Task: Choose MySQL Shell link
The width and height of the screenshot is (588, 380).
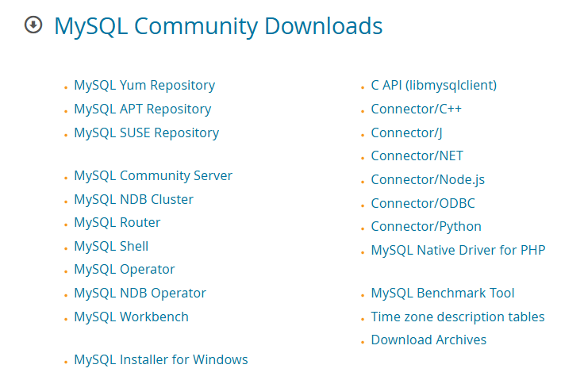Action: click(x=111, y=246)
